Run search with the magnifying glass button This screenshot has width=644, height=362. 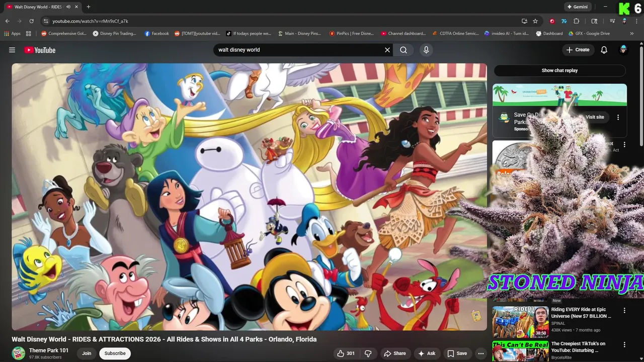click(404, 50)
